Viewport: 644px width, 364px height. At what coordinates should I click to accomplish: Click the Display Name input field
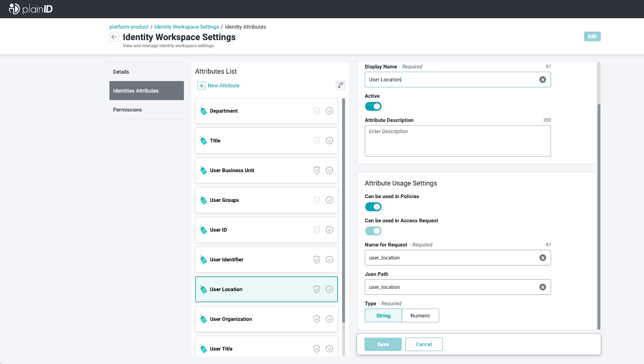458,80
